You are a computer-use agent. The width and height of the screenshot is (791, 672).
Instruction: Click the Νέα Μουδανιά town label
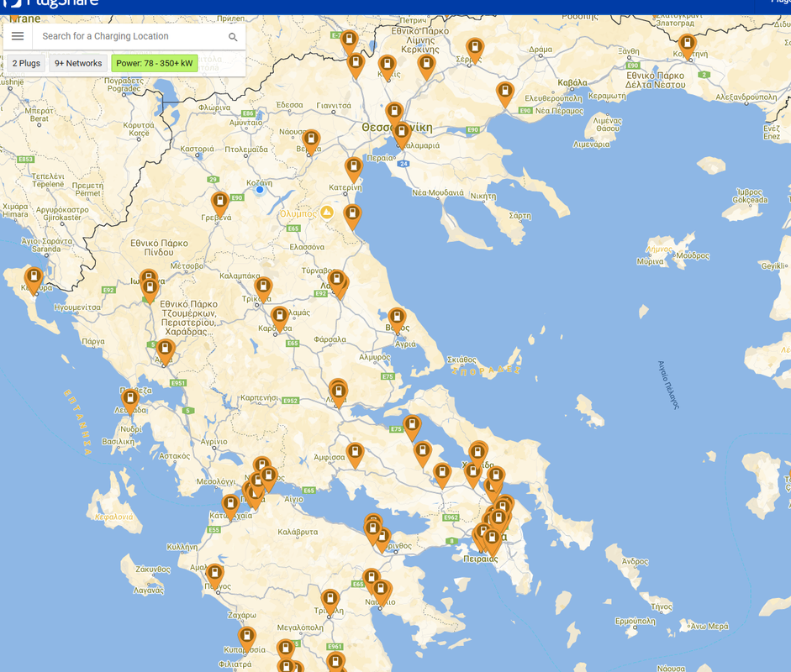pyautogui.click(x=438, y=192)
